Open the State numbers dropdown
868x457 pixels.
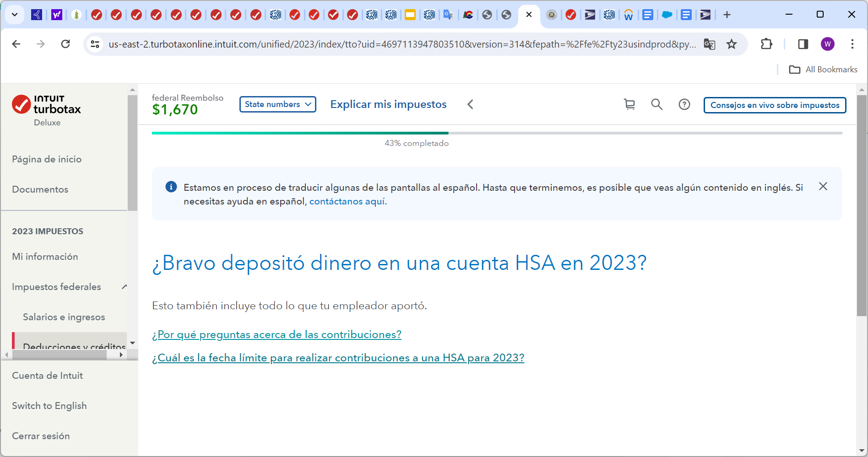point(277,104)
